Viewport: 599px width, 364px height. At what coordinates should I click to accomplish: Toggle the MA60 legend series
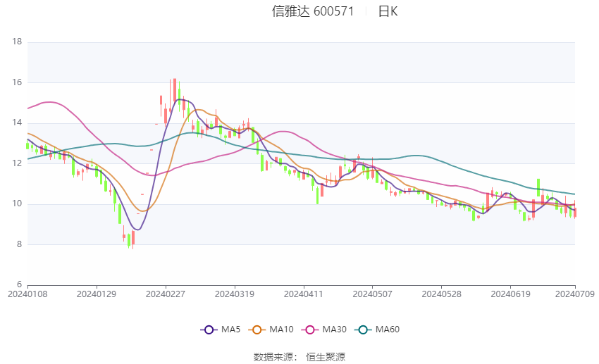coord(377,330)
